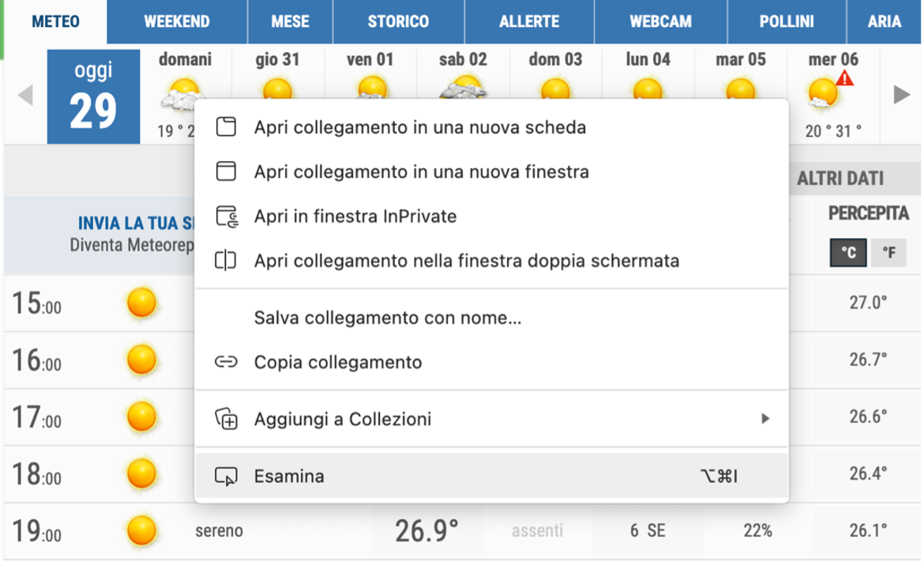
Task: Click the copy link chain icon
Action: [226, 363]
